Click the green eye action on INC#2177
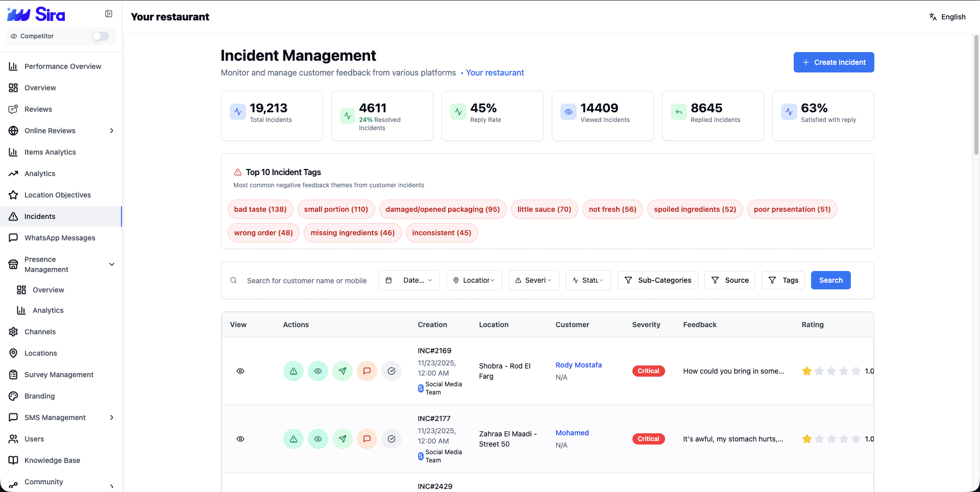This screenshot has width=980, height=492. 318,439
